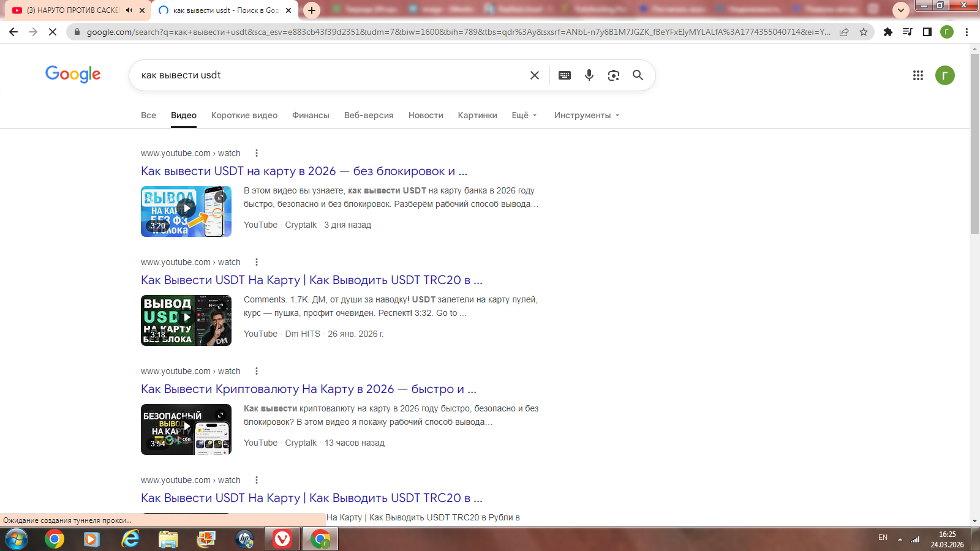
Task: Open the Chrome profile avatar in toolbar
Action: point(947,32)
